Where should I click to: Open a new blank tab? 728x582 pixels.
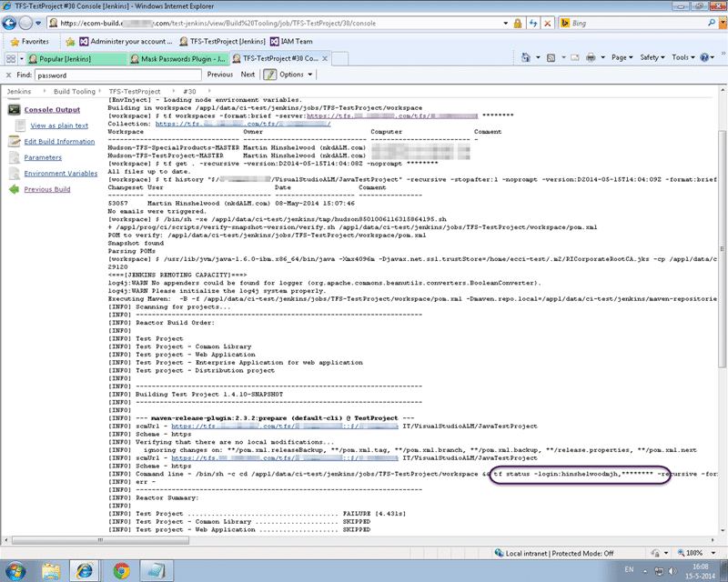[339, 59]
